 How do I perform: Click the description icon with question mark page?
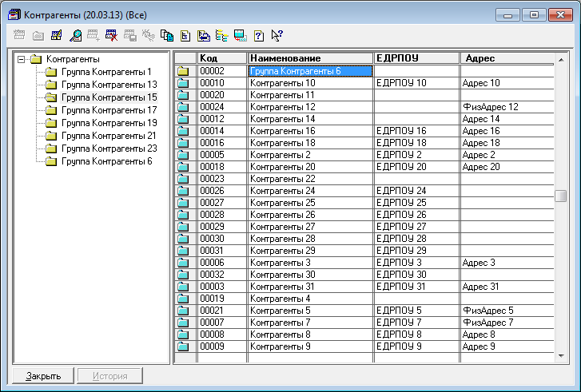258,35
